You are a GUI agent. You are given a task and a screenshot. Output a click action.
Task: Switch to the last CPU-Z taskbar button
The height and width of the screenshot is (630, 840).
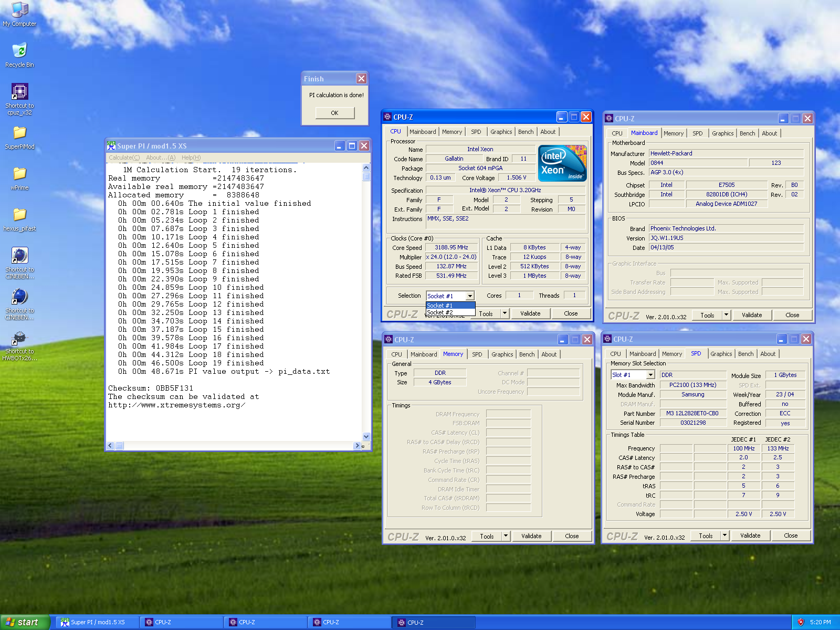point(434,622)
